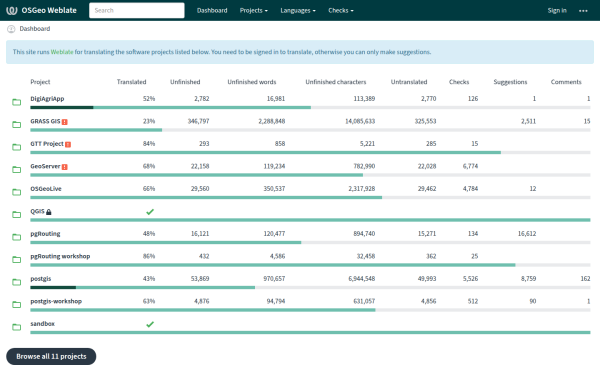Click the red alert badge beside GRASS GIS

coord(65,122)
